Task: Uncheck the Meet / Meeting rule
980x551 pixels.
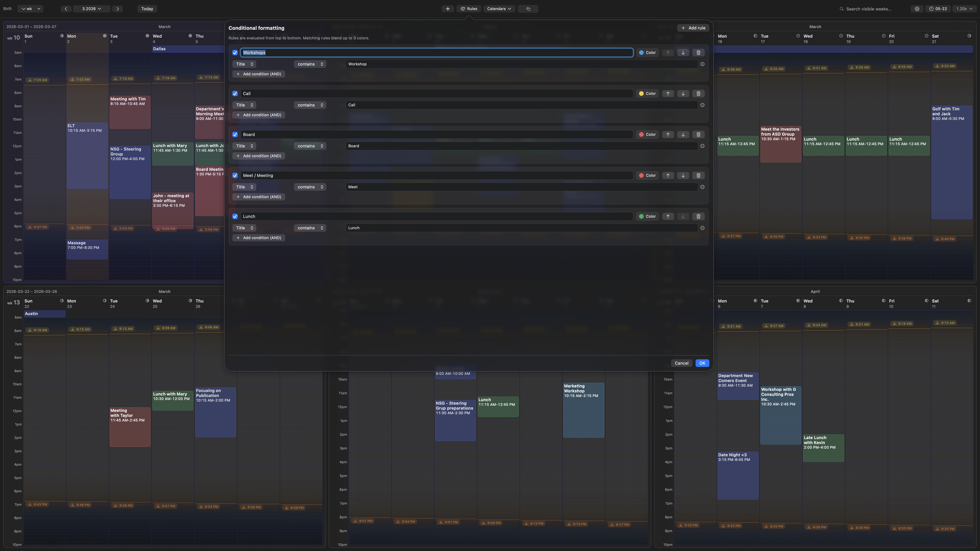Action: point(235,175)
